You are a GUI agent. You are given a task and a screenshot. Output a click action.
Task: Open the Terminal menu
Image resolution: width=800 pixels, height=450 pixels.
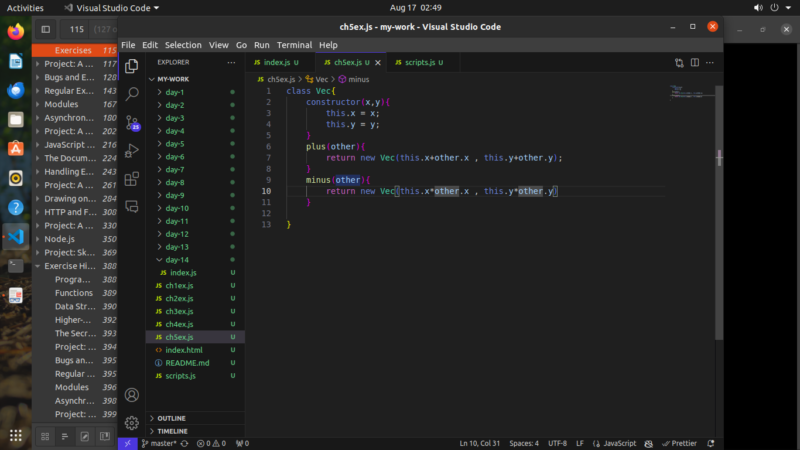[x=294, y=45]
